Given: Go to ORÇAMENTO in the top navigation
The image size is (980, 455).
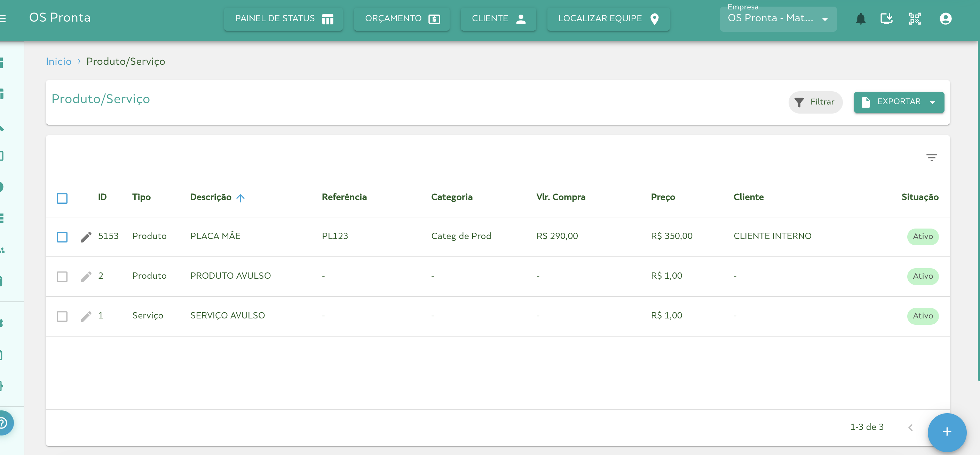Looking at the screenshot, I should pos(401,19).
